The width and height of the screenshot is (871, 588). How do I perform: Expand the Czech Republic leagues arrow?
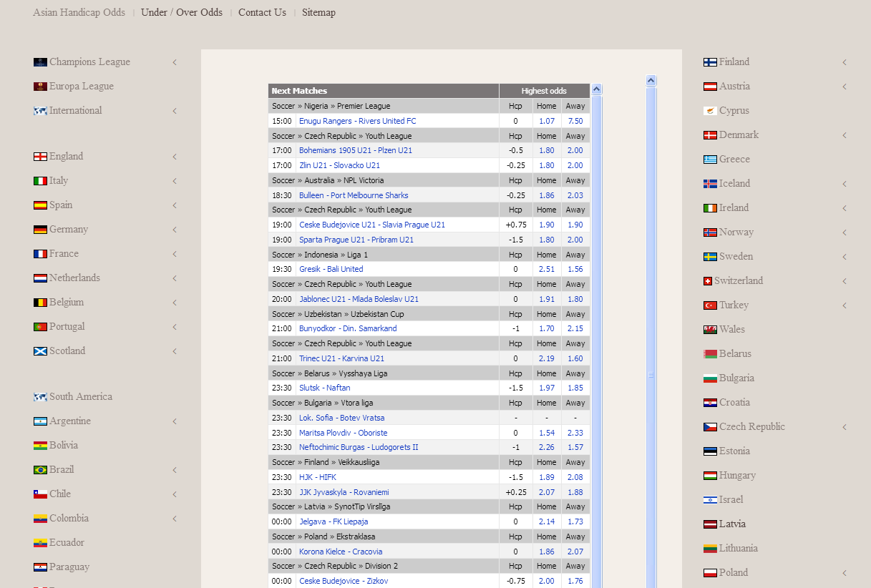click(x=845, y=427)
